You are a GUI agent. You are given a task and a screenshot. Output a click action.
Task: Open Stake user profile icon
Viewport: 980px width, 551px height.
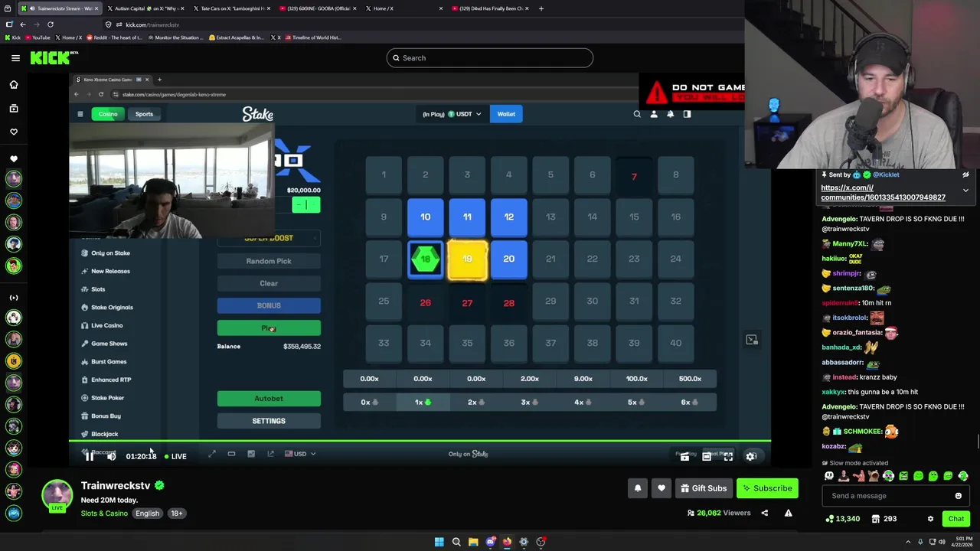(x=654, y=114)
